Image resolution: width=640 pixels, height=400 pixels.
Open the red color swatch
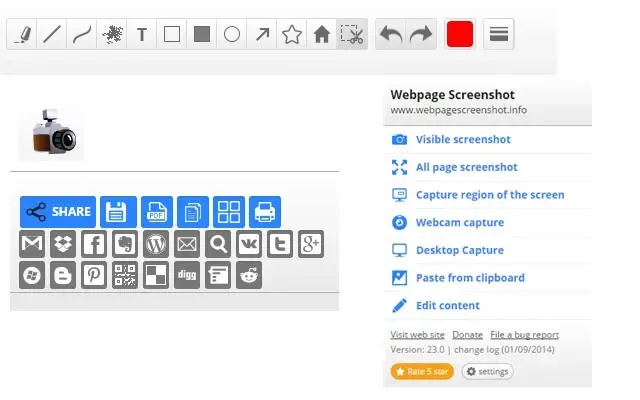[460, 34]
